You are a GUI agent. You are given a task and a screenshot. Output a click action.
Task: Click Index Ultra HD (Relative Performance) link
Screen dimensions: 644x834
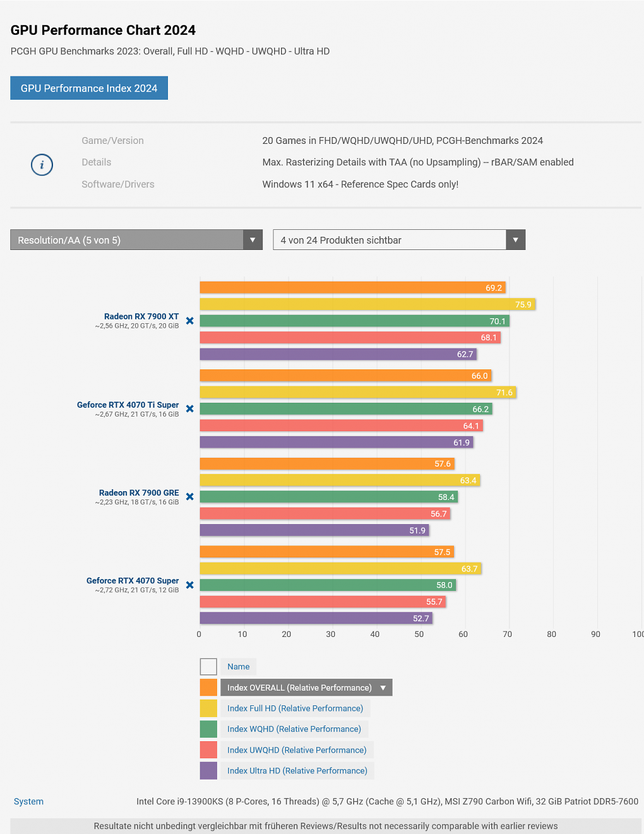pyautogui.click(x=297, y=771)
